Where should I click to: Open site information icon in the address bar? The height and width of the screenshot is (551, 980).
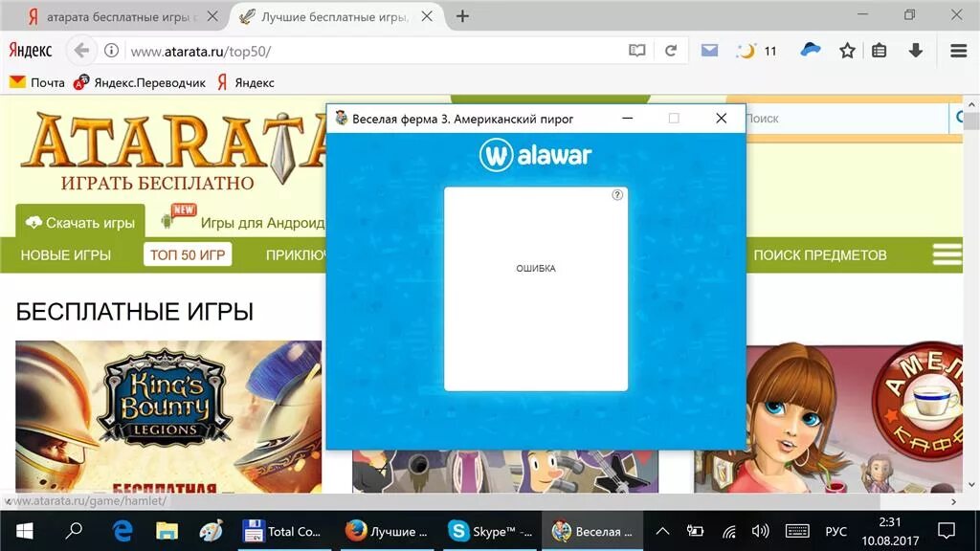click(111, 51)
